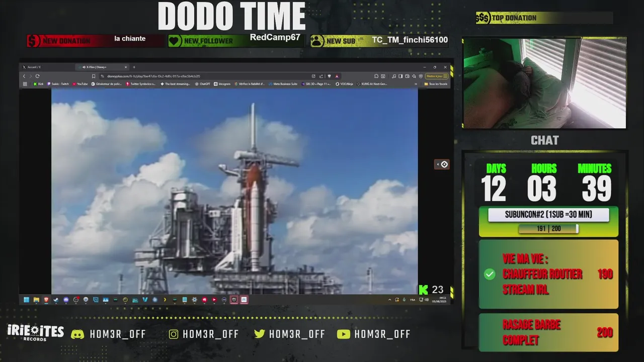Bookmark this page with the bookmark icon

click(93, 76)
